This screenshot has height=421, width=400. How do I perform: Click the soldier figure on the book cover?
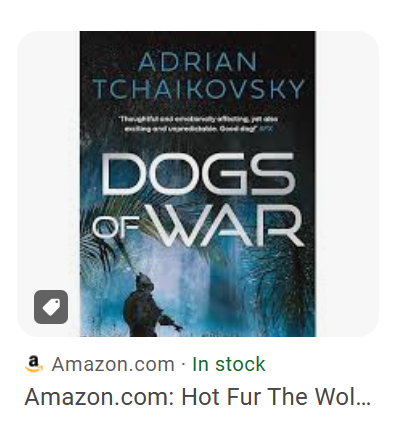(149, 304)
